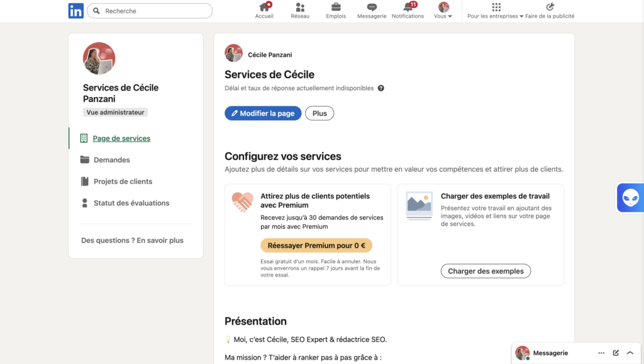Open messaging three-dots options
This screenshot has height=364, width=644.
pyautogui.click(x=601, y=353)
